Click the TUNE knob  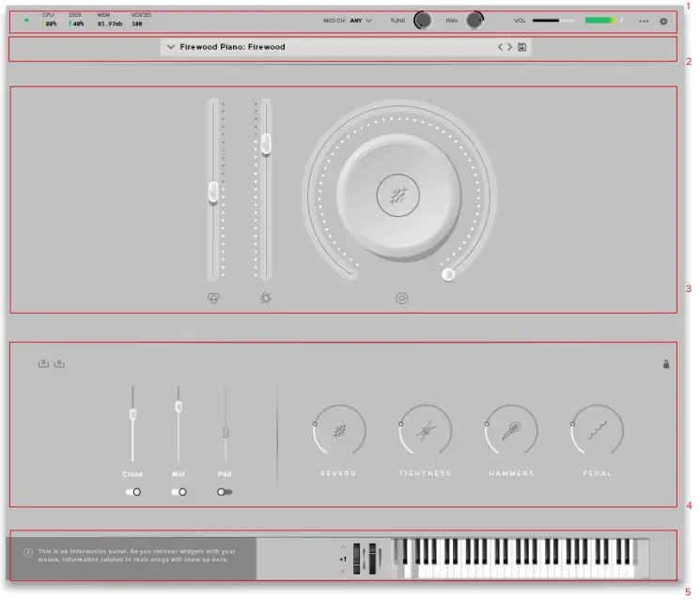tap(422, 20)
